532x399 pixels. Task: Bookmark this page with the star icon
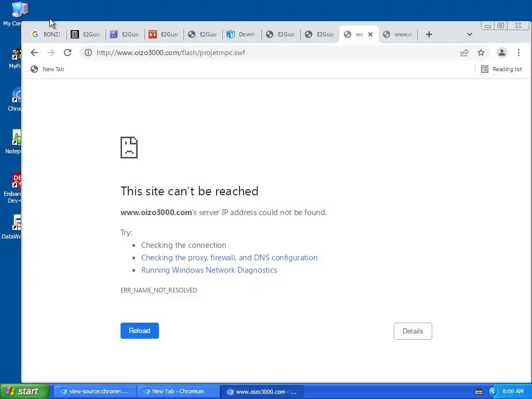pos(481,52)
